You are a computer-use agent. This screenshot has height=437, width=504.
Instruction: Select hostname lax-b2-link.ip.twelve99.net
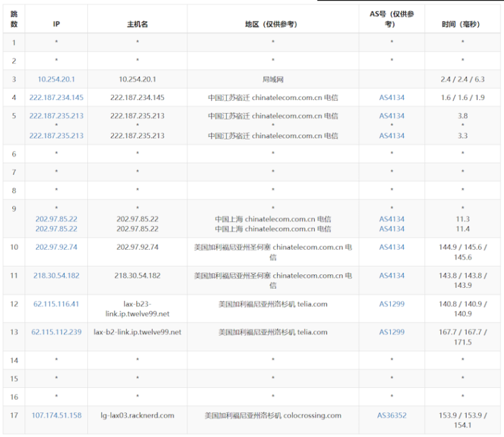[x=138, y=332]
